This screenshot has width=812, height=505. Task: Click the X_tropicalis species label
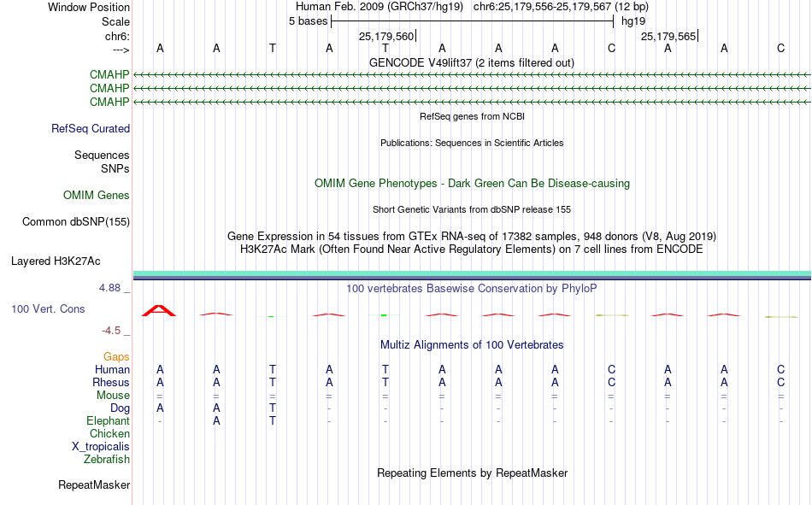pyautogui.click(x=101, y=447)
